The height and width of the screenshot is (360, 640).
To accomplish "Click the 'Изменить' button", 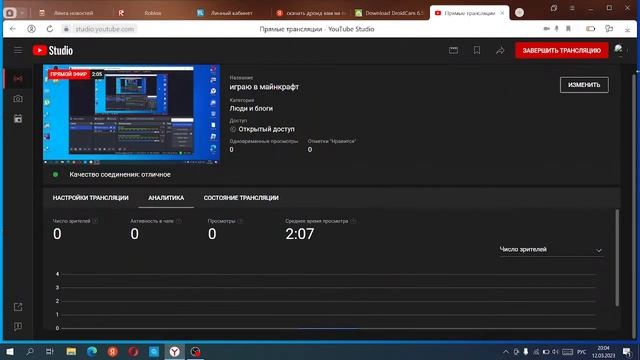I will (584, 85).
